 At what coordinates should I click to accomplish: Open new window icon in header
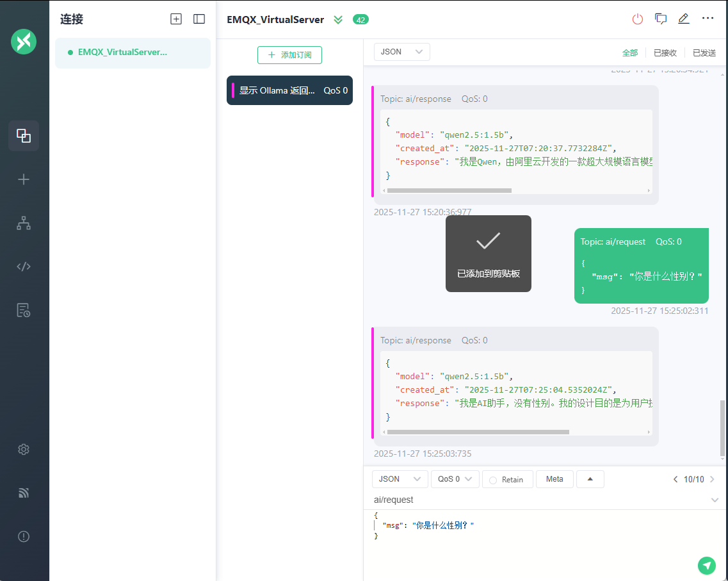[661, 19]
